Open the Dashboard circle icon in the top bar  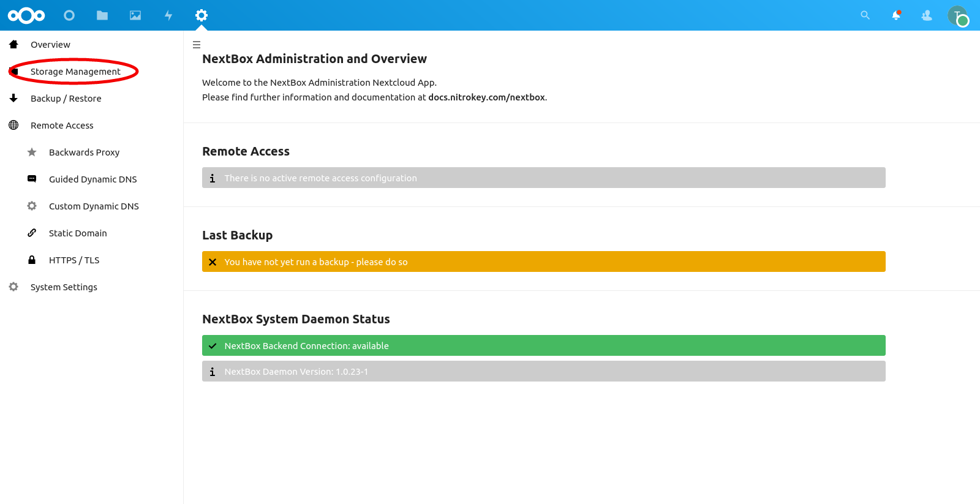(x=69, y=15)
